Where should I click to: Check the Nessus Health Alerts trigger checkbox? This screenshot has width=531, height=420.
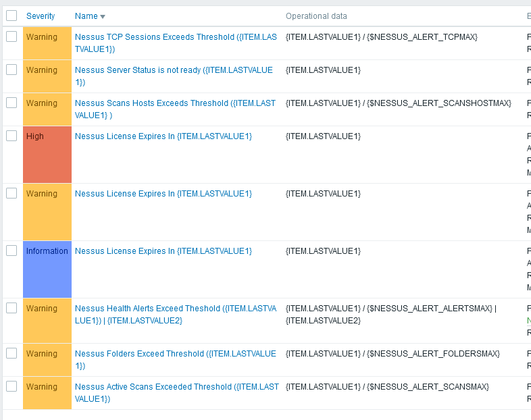[x=11, y=308]
